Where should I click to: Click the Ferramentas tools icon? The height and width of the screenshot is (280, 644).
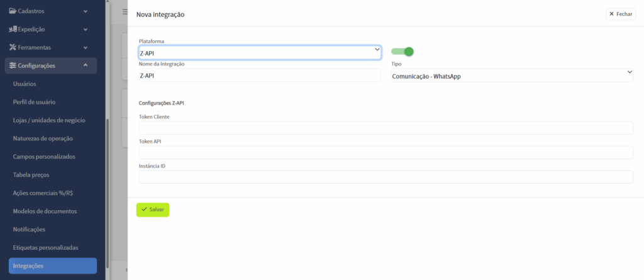pyautogui.click(x=13, y=47)
